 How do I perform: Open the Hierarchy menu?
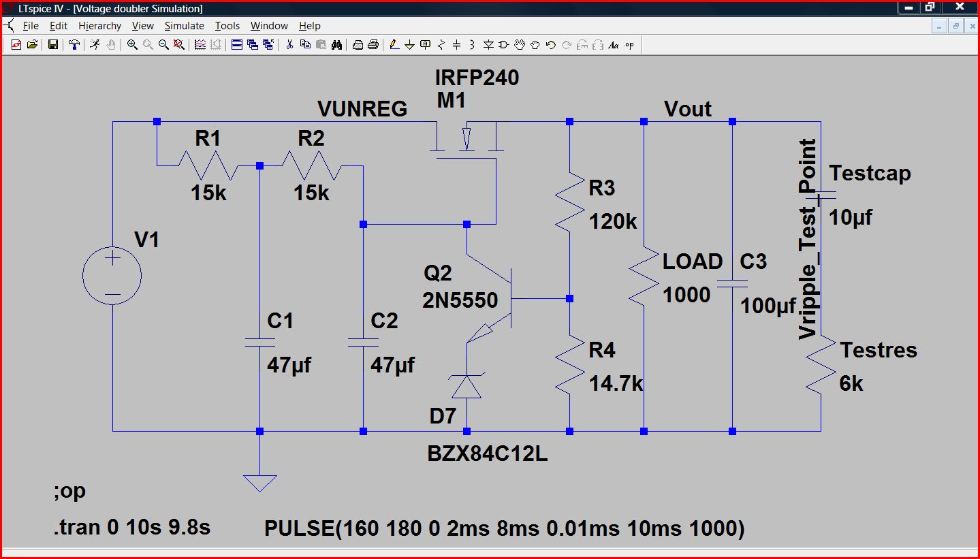click(99, 26)
